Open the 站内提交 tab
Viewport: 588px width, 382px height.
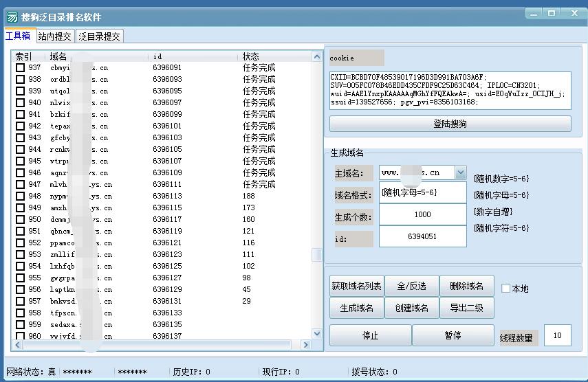(x=55, y=36)
